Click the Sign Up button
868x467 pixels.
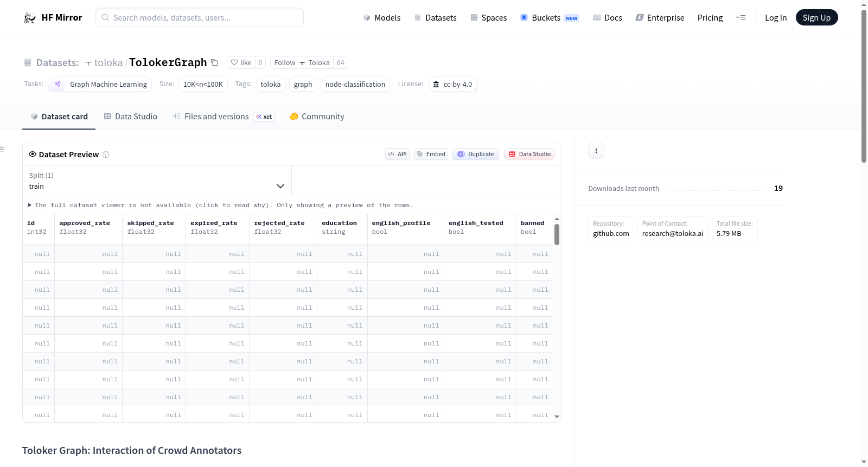click(816, 18)
